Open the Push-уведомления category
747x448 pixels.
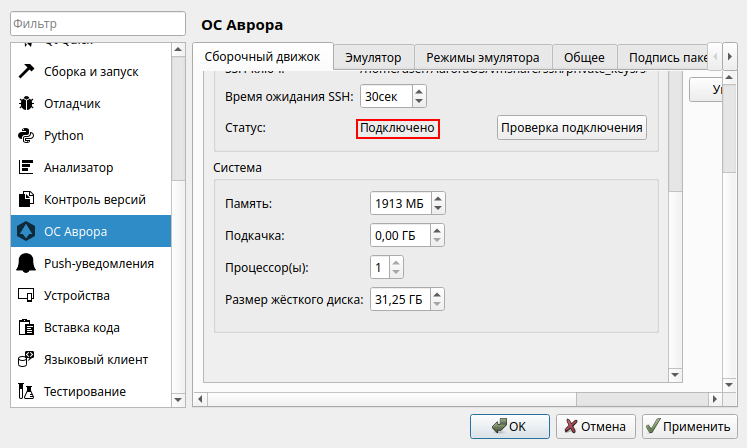tap(91, 263)
